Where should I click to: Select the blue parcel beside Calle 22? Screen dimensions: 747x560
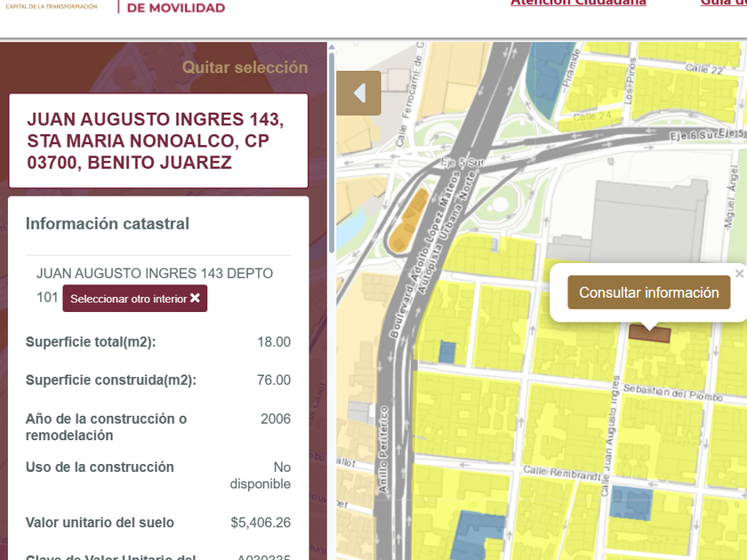click(542, 73)
